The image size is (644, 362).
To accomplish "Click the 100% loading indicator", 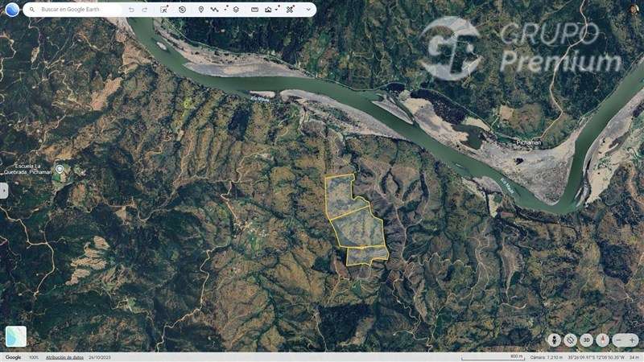I will 34,357.
